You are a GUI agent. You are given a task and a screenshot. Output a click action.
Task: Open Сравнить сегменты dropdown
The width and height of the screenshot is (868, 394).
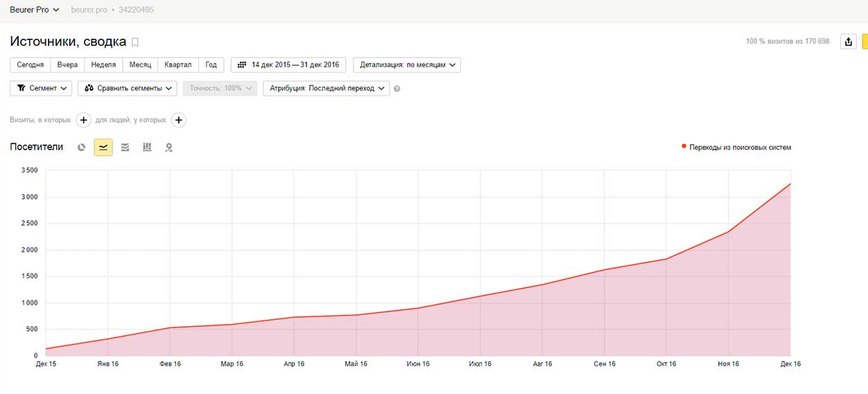[x=128, y=89]
